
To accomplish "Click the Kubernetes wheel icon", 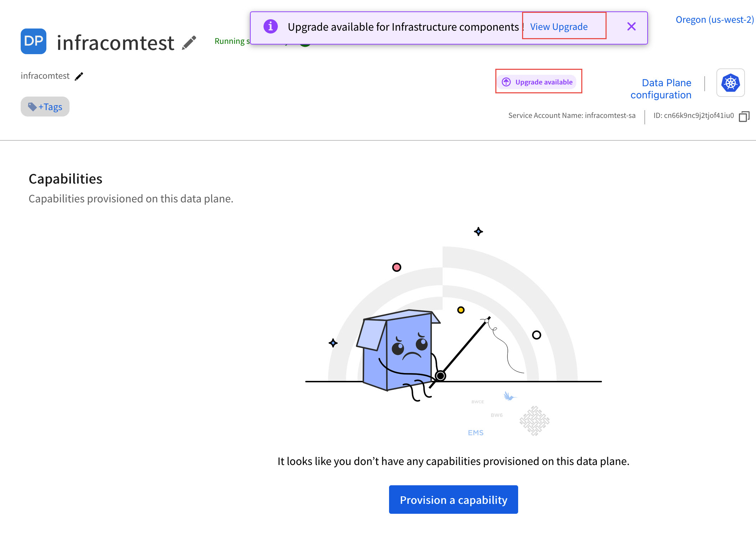I will tap(730, 83).
